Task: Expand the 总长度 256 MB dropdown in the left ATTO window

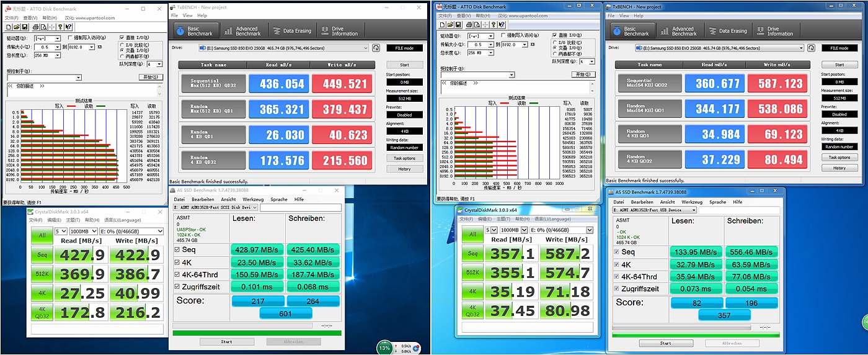Action: (57, 55)
